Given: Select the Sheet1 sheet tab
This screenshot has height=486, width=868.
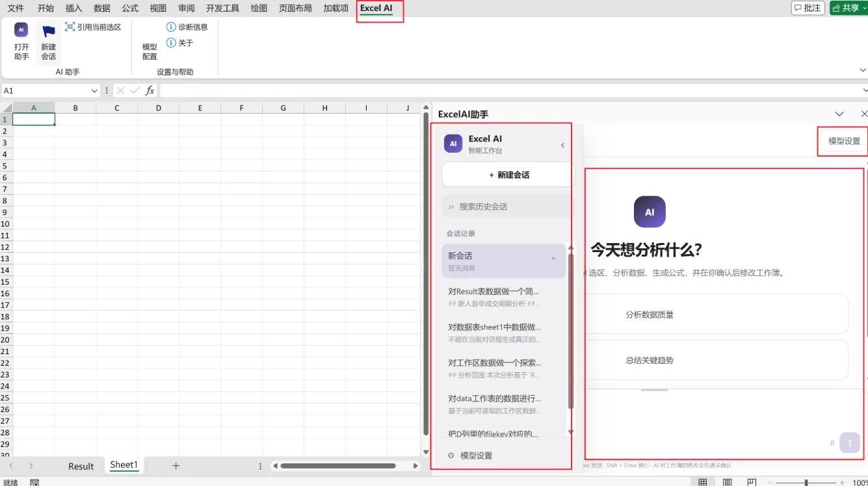Looking at the screenshot, I should point(124,465).
